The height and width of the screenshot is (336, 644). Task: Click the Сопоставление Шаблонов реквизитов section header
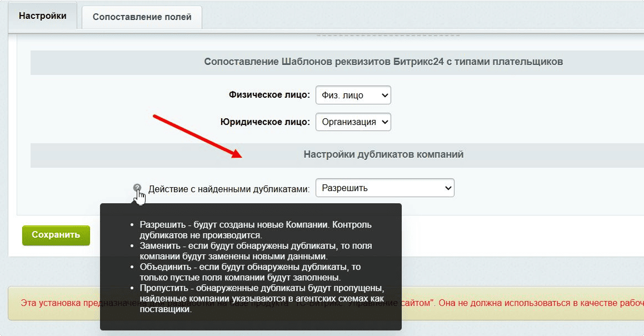pyautogui.click(x=383, y=62)
